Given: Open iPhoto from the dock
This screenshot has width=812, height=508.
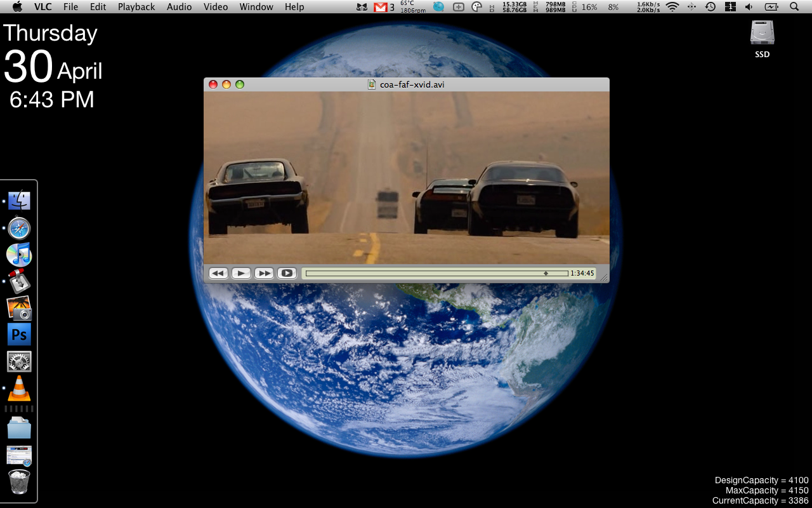Looking at the screenshot, I should pyautogui.click(x=19, y=308).
